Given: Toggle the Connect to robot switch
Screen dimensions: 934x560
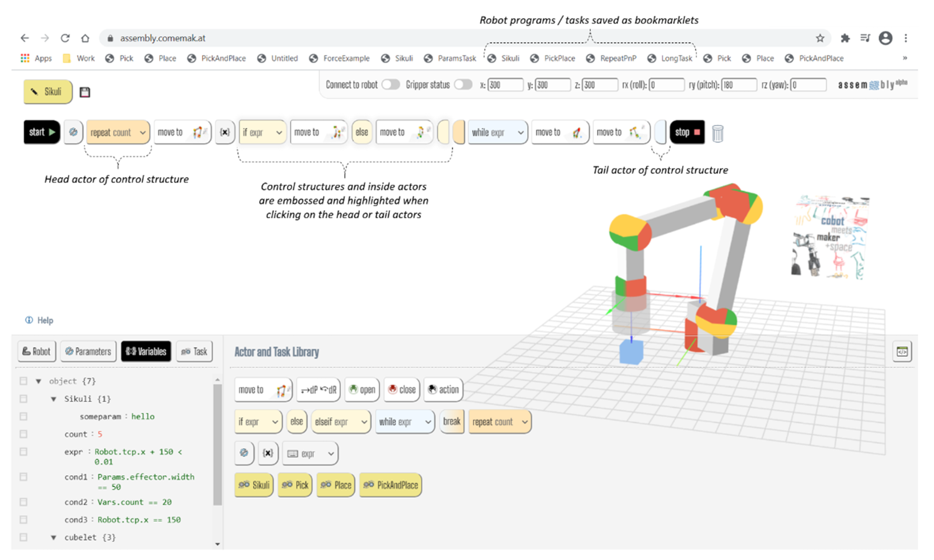Looking at the screenshot, I should [390, 85].
